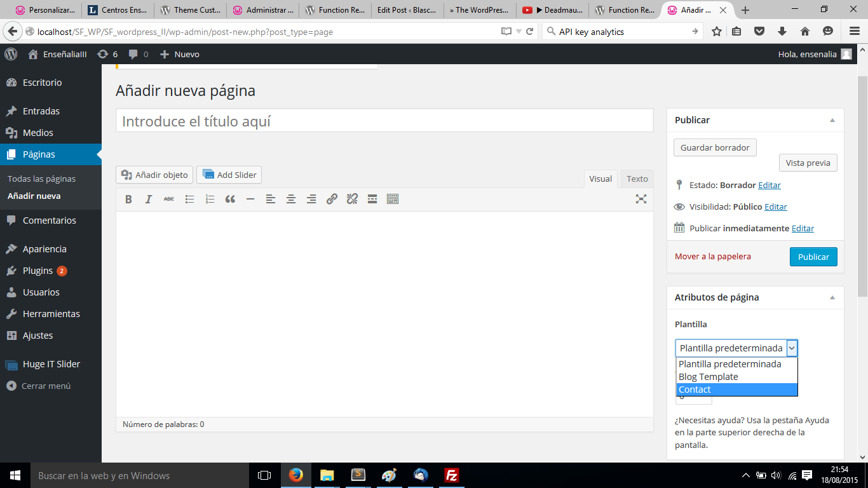Toggle the toolbar kitchen sink

[x=393, y=200]
